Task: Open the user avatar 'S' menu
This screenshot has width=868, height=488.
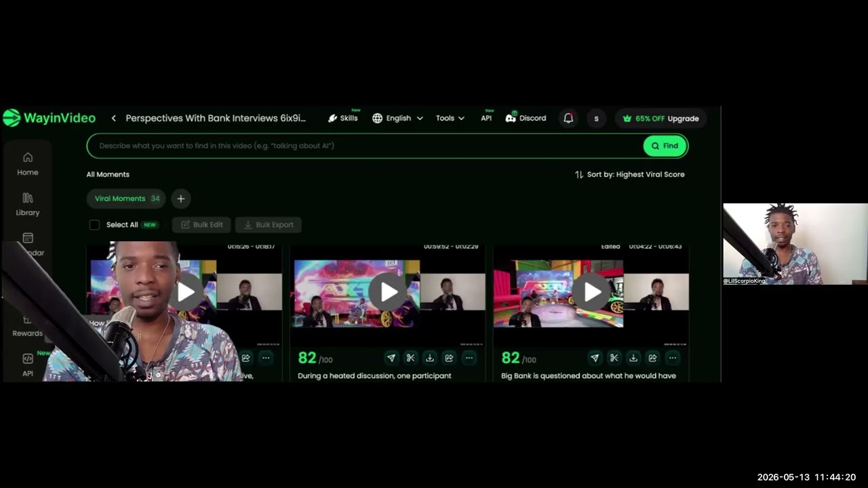Action: (x=596, y=118)
